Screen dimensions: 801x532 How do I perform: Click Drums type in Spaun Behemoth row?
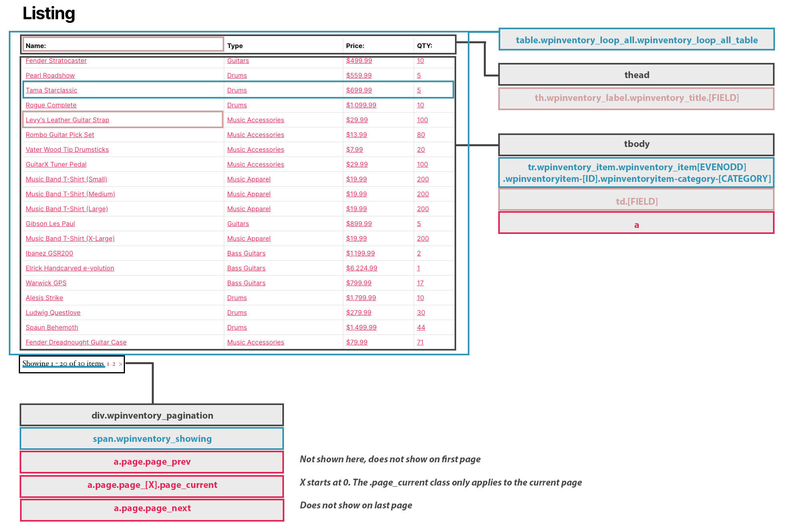point(237,327)
